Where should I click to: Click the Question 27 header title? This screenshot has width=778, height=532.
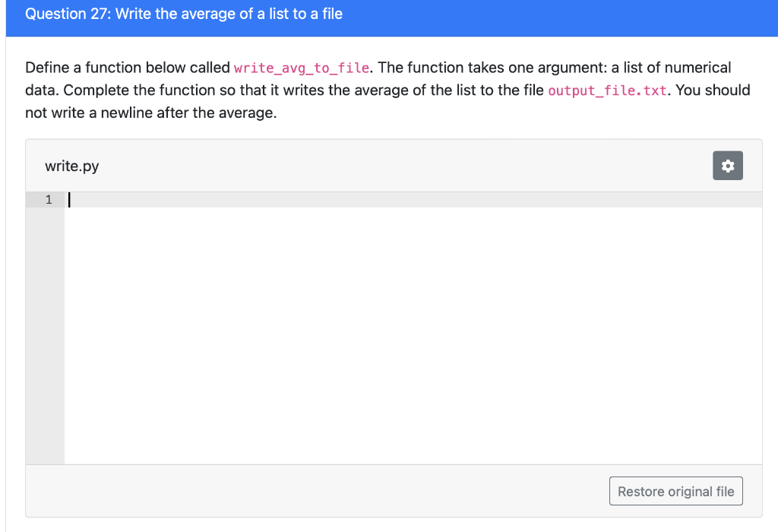pos(184,14)
